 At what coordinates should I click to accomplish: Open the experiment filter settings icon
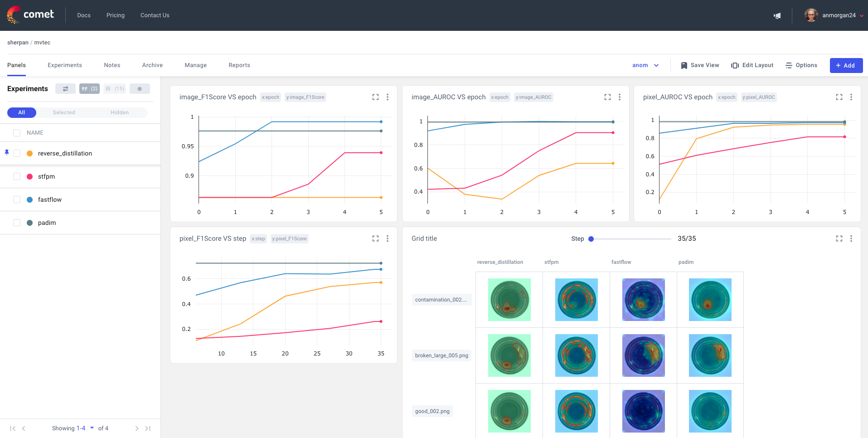coord(66,89)
